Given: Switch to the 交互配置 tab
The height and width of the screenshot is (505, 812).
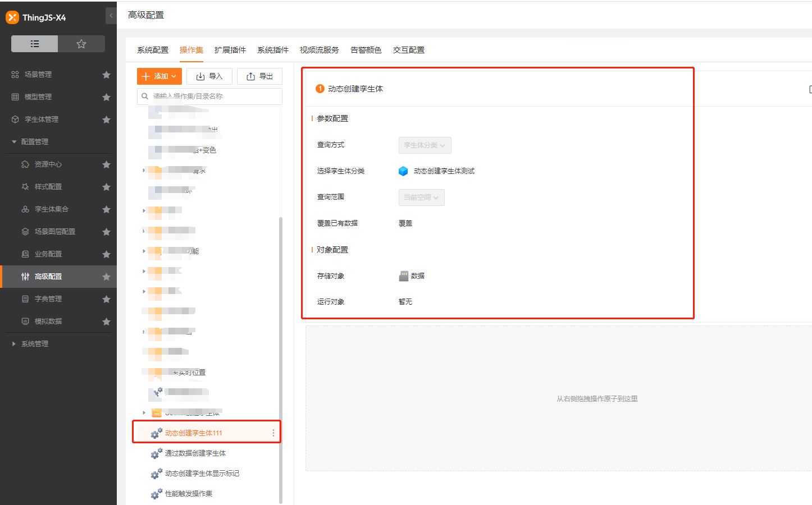Looking at the screenshot, I should (x=409, y=50).
